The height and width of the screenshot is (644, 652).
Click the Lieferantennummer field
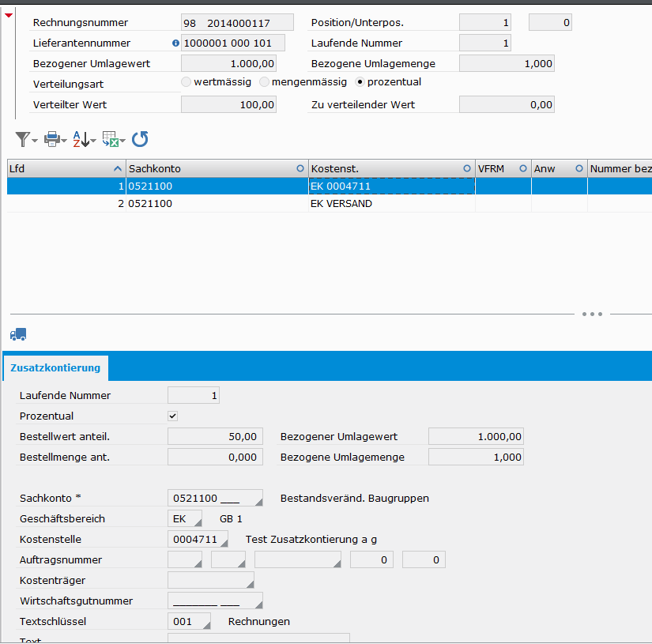coord(233,43)
